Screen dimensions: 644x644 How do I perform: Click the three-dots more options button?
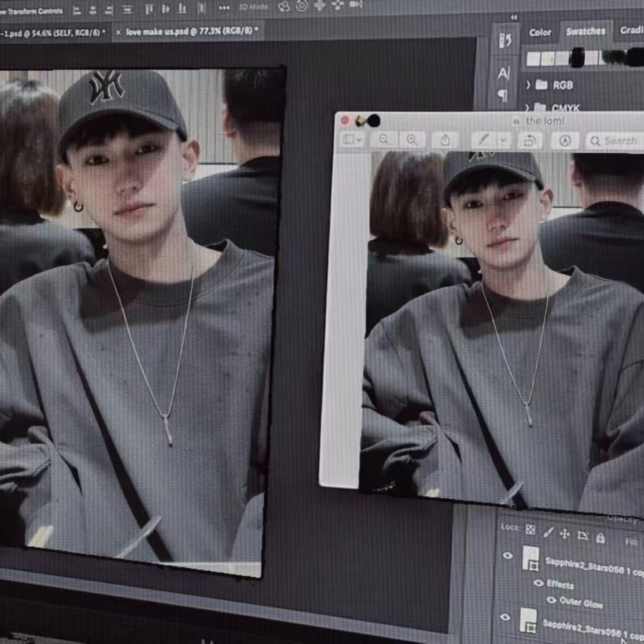pos(224,7)
